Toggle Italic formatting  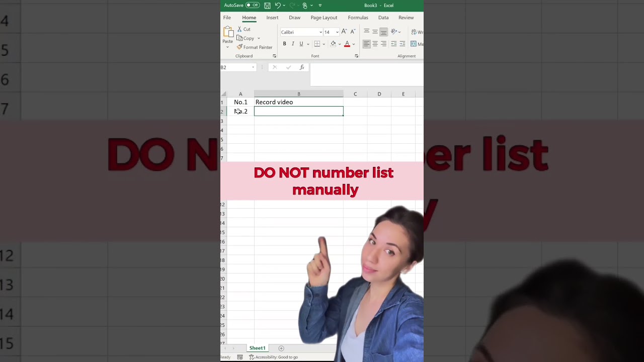[293, 44]
